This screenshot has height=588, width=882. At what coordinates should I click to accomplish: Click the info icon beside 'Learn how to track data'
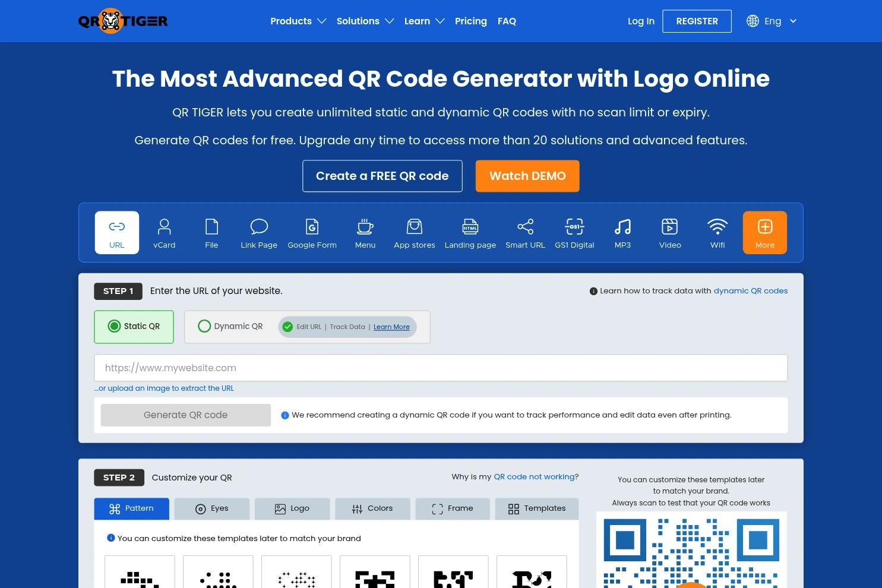click(593, 291)
